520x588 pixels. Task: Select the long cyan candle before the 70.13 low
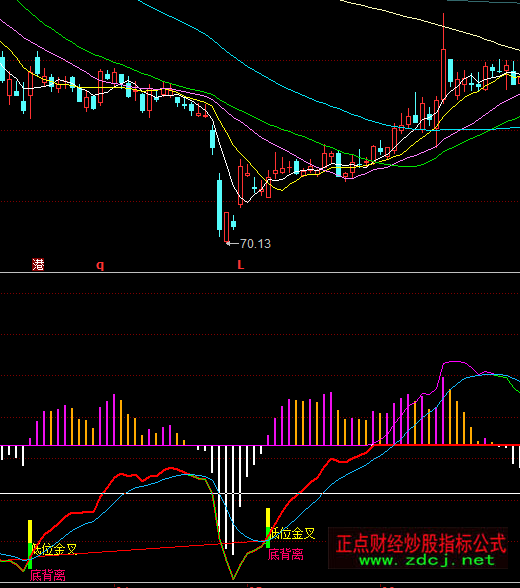(219, 205)
